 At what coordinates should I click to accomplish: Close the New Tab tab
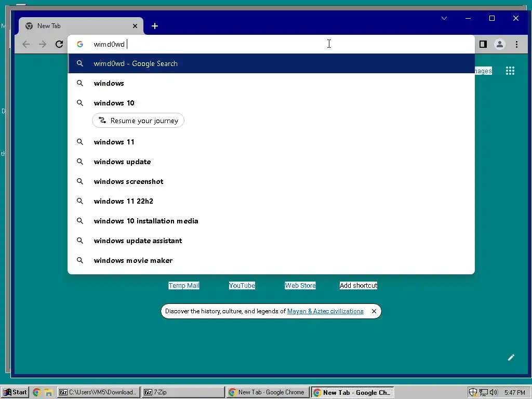(x=135, y=26)
